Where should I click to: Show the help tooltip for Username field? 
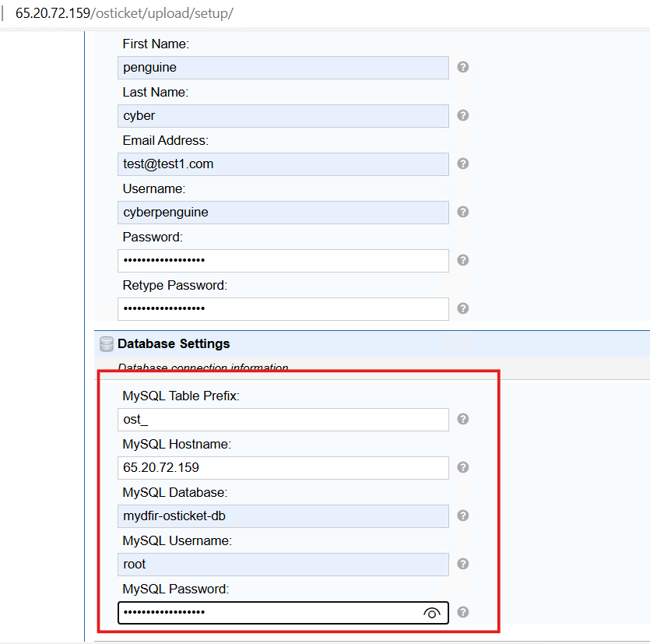(x=462, y=212)
